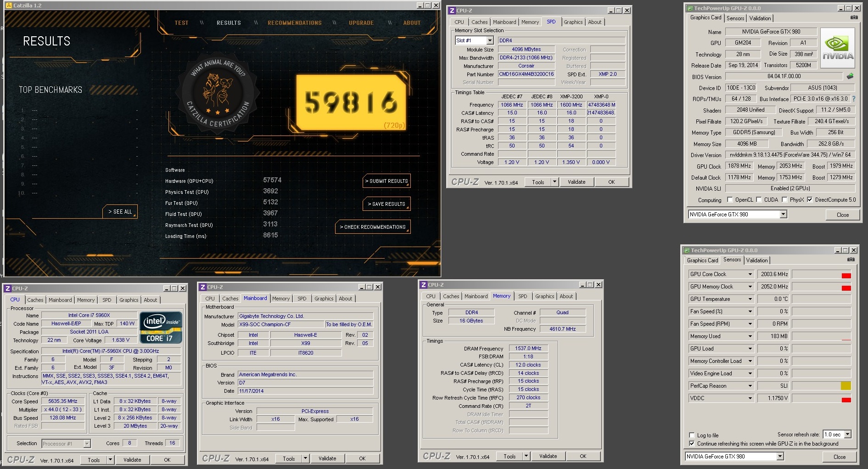The height and width of the screenshot is (469, 868).
Task: Click the Core Speed 5635.35 MHz field
Action: coord(63,401)
